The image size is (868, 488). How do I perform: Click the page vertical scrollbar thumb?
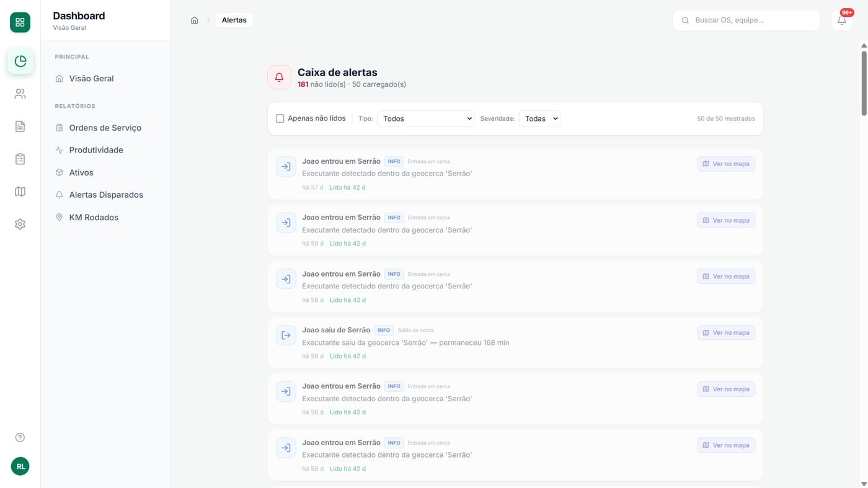tap(864, 83)
